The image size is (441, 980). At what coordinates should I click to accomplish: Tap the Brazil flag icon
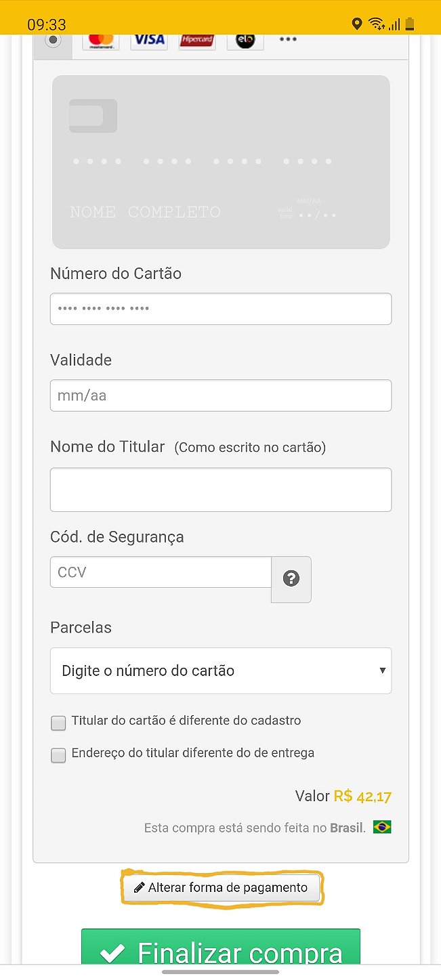(x=382, y=827)
